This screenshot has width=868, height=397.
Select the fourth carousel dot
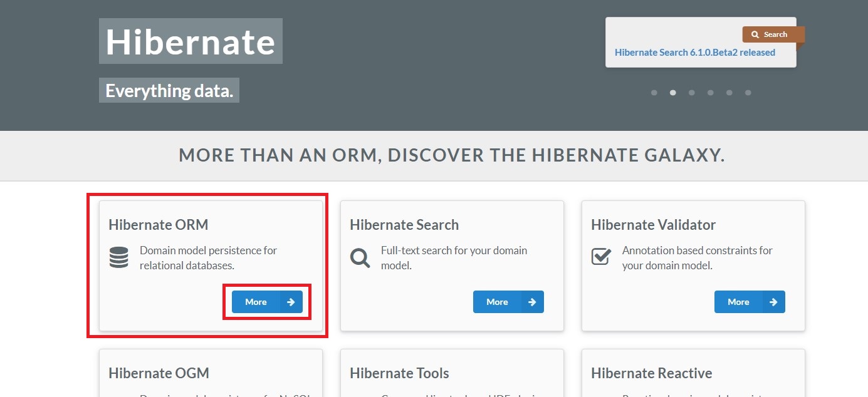[x=711, y=93]
